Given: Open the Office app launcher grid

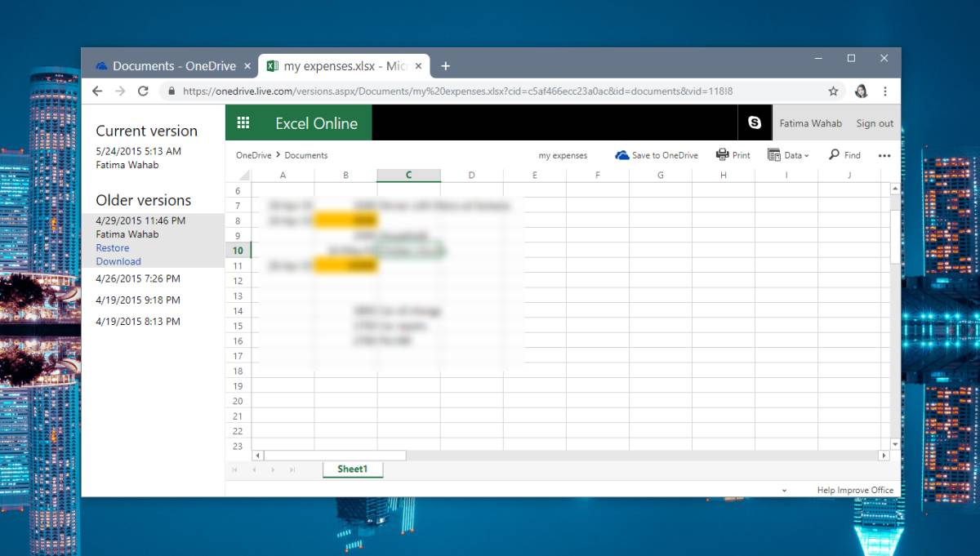Looking at the screenshot, I should (243, 123).
